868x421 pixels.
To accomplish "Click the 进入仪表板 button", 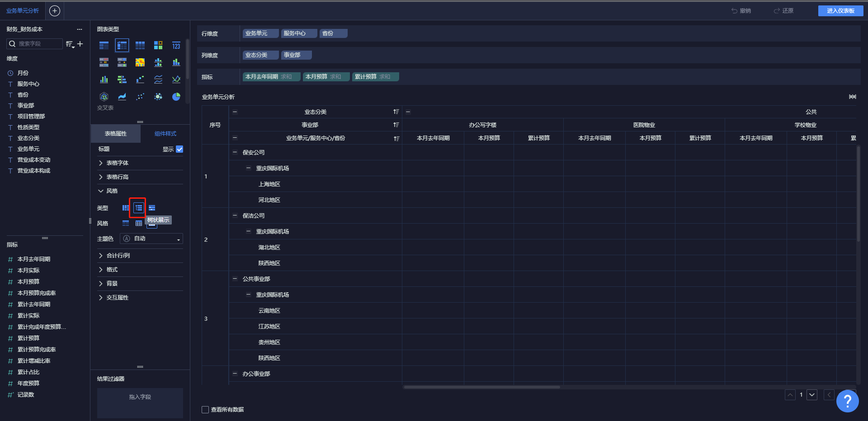I will point(840,11).
